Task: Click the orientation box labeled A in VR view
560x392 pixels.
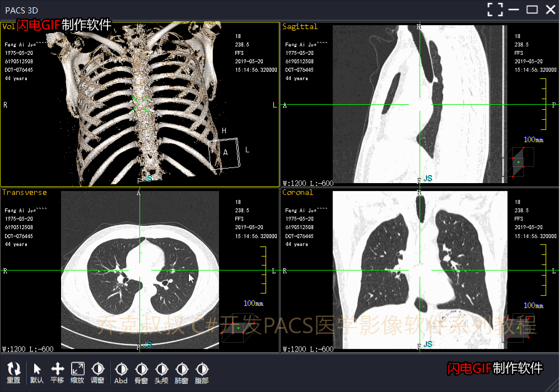Action: coord(224,152)
